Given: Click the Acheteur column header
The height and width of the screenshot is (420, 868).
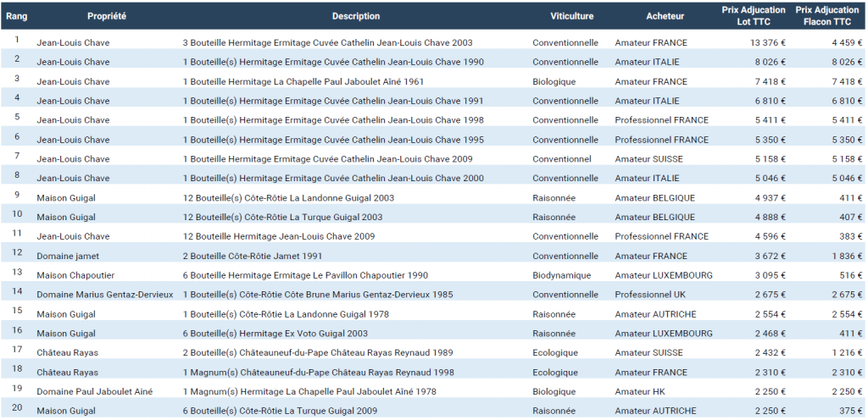Looking at the screenshot, I should 665,16.
